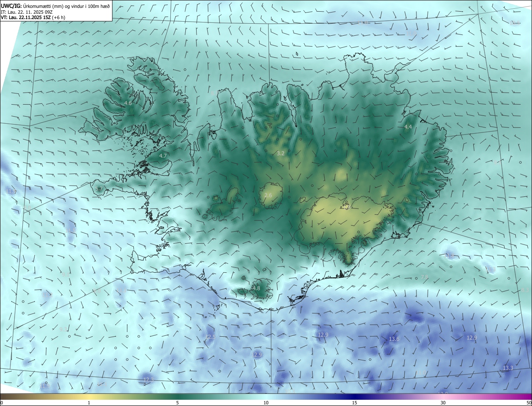Viewport: 532px width, 406px height.
Task: Click the 4.8 value near the south coast
Action: click(256, 288)
